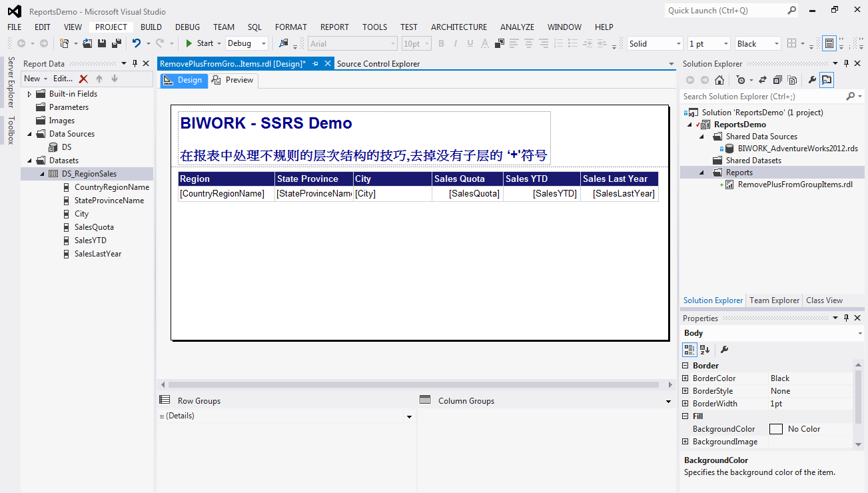Click the Undo arrow icon

(x=136, y=43)
